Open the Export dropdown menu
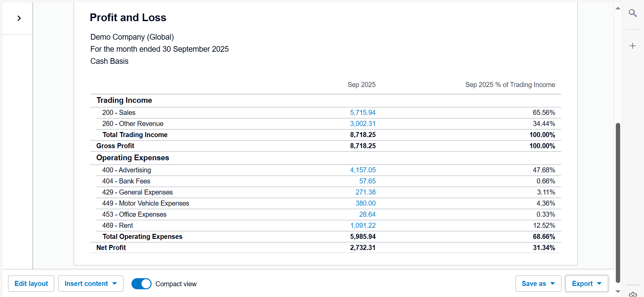The width and height of the screenshot is (644, 297). pyautogui.click(x=586, y=284)
